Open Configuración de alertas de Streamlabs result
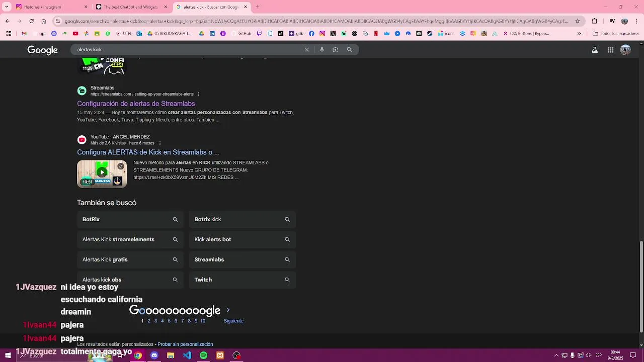The width and height of the screenshot is (644, 362). click(x=136, y=104)
